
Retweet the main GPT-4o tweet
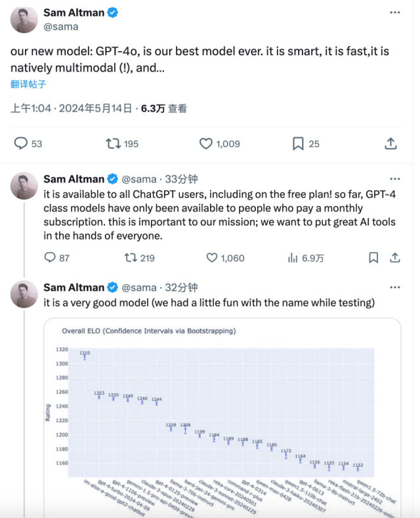(x=114, y=143)
